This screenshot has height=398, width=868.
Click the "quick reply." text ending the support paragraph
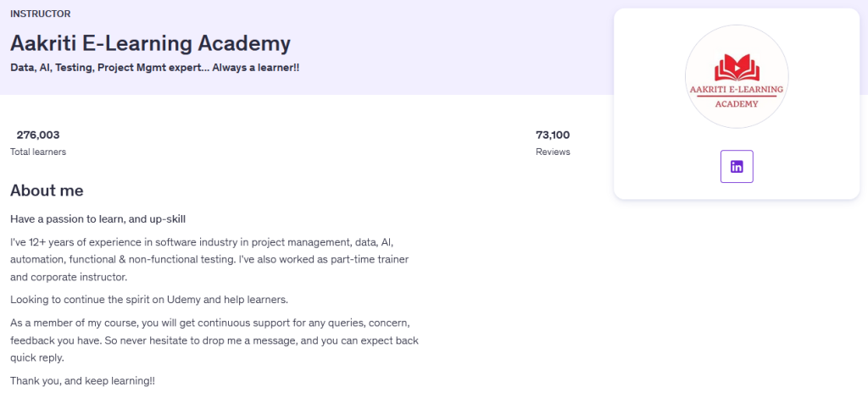pyautogui.click(x=37, y=357)
